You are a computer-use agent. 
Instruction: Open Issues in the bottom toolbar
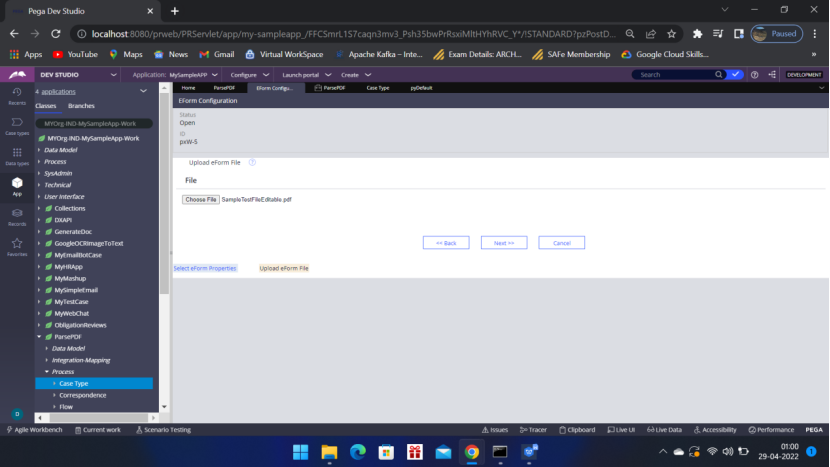pos(495,429)
